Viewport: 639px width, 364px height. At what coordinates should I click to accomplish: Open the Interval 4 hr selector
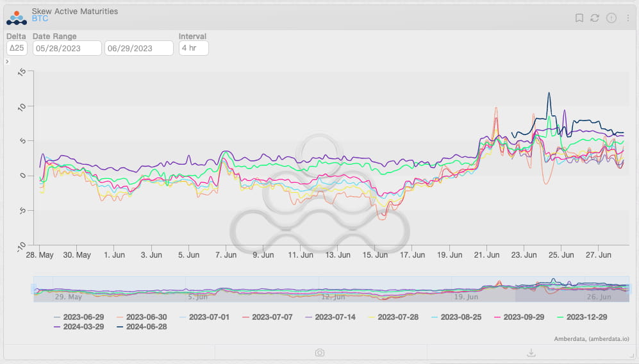(x=193, y=48)
